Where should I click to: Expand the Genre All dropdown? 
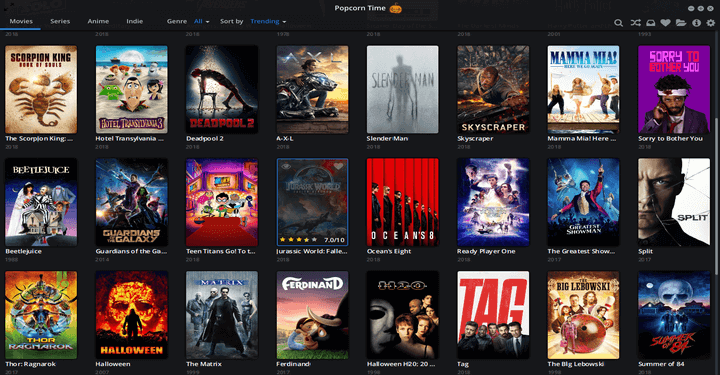click(202, 21)
